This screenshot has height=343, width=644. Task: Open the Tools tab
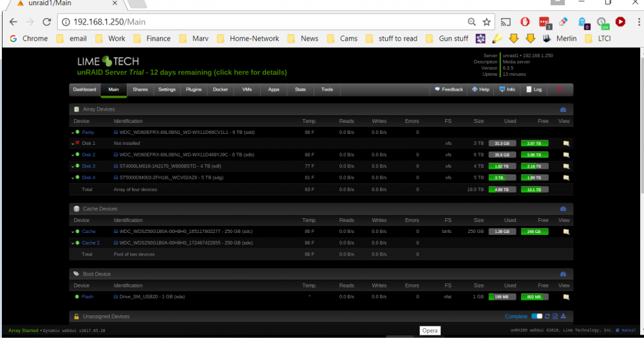click(327, 89)
